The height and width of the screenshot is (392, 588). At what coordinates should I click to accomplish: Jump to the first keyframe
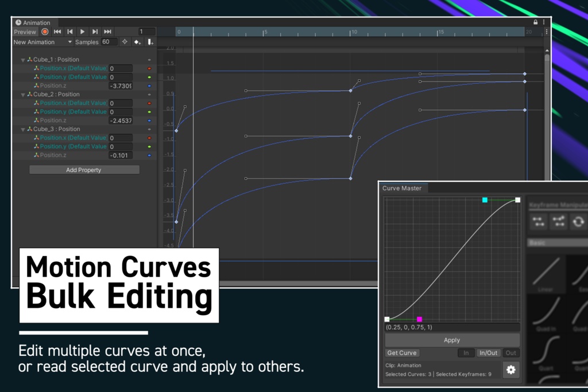pyautogui.click(x=57, y=32)
